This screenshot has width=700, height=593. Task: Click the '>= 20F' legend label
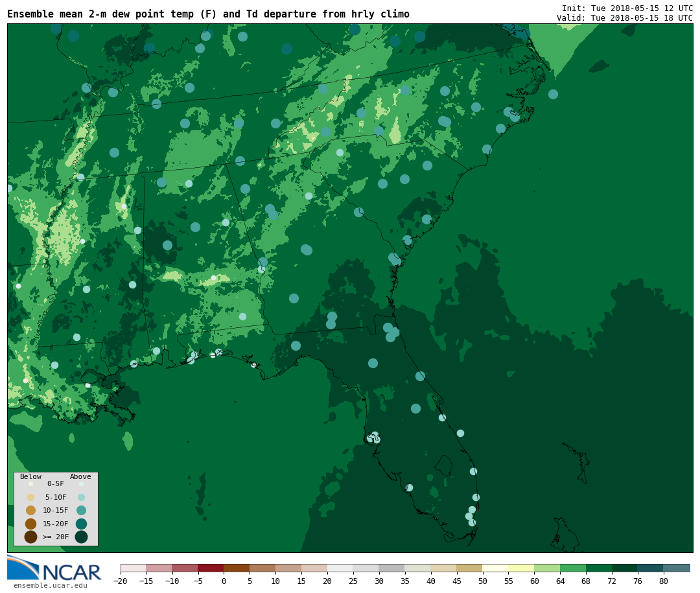pyautogui.click(x=56, y=537)
